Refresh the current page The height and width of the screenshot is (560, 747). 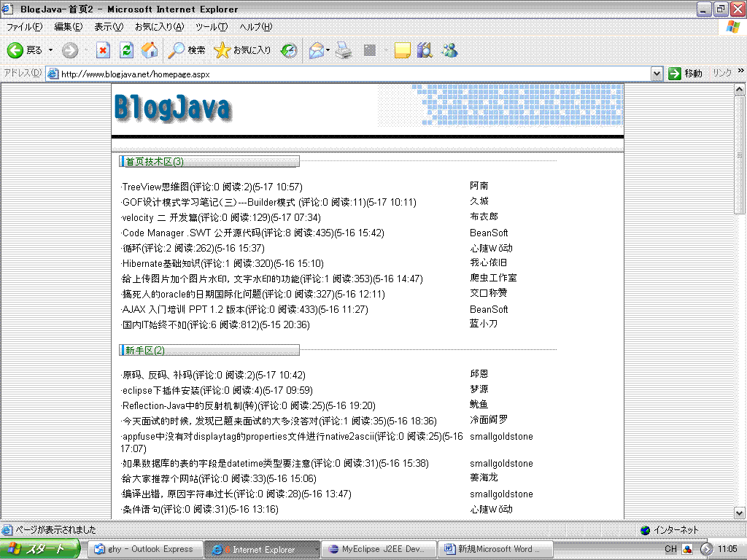coord(126,50)
